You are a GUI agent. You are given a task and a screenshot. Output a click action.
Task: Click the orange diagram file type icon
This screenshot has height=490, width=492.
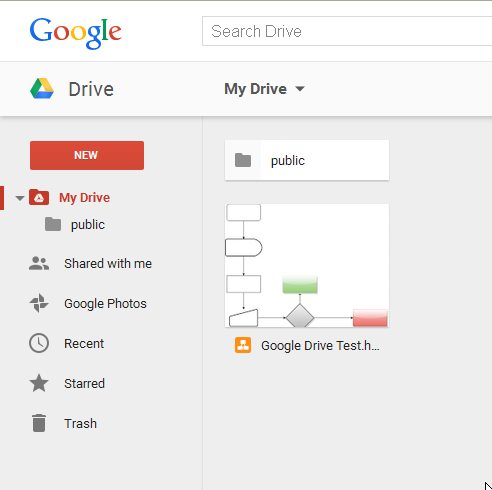point(243,345)
